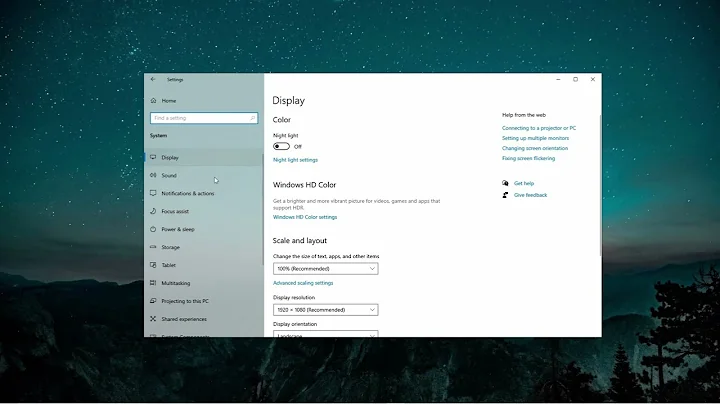Screen dimensions: 720x404
Task: Click the main content vertical scrollbar
Action: tap(600, 185)
